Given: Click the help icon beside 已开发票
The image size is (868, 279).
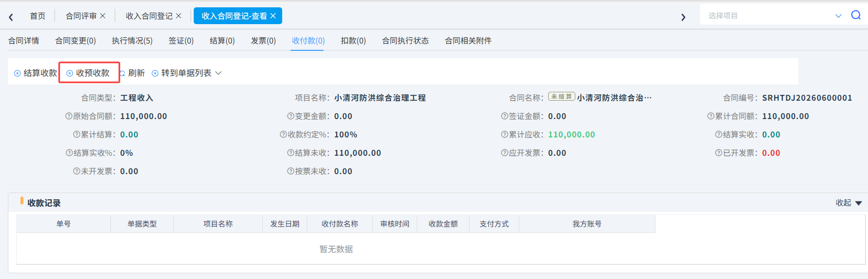Looking at the screenshot, I should pos(719,153).
